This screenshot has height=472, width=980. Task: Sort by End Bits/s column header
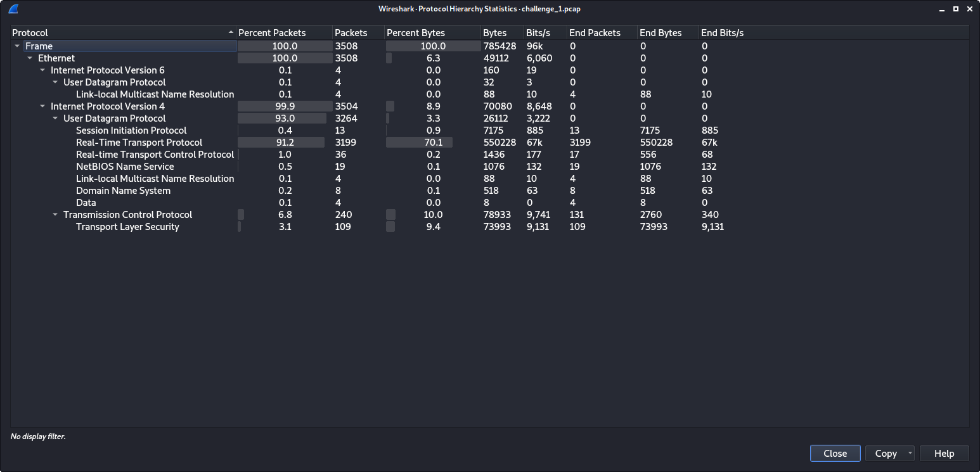pos(723,33)
